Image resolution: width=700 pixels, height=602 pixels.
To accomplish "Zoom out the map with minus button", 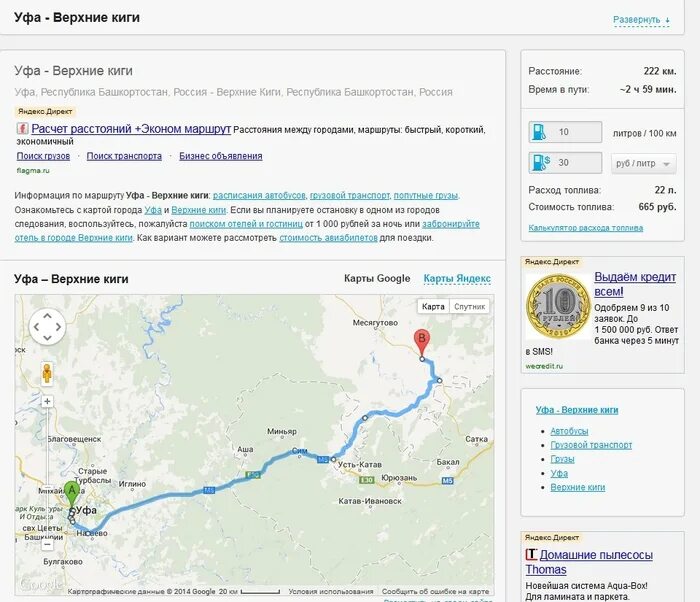I will point(47,544).
